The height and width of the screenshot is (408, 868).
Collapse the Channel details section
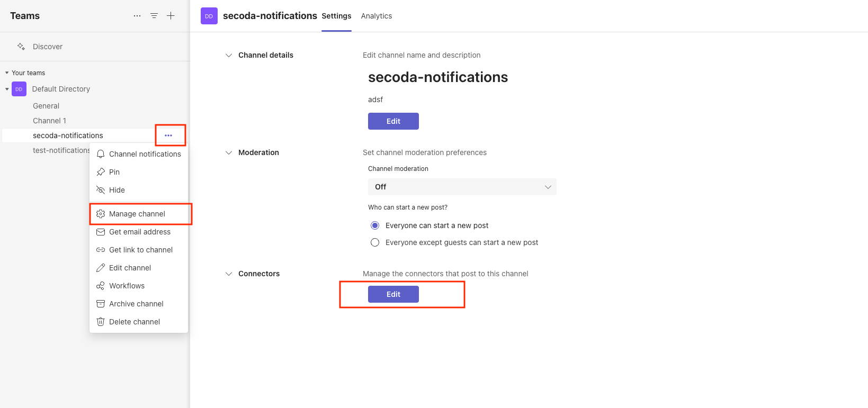click(229, 55)
